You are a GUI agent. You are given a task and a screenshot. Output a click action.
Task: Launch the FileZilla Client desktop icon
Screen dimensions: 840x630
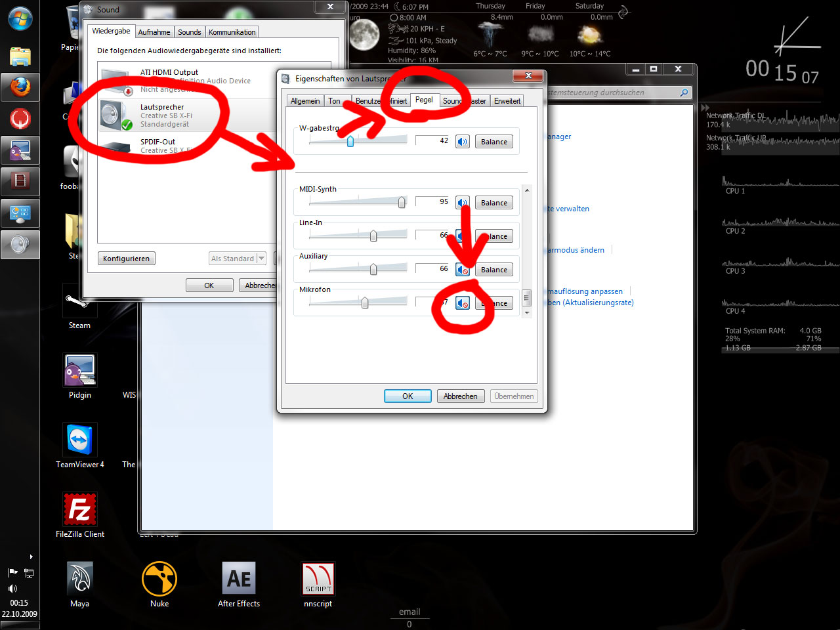[x=80, y=510]
